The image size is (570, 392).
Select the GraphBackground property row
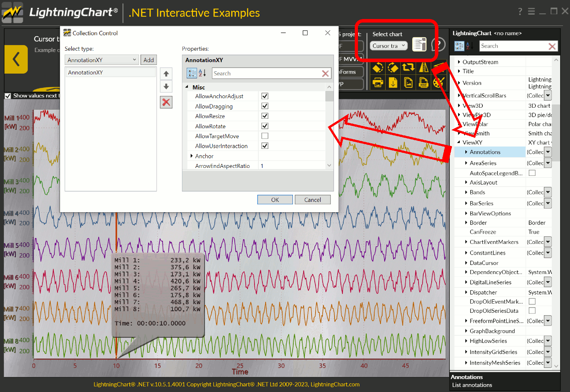503,331
